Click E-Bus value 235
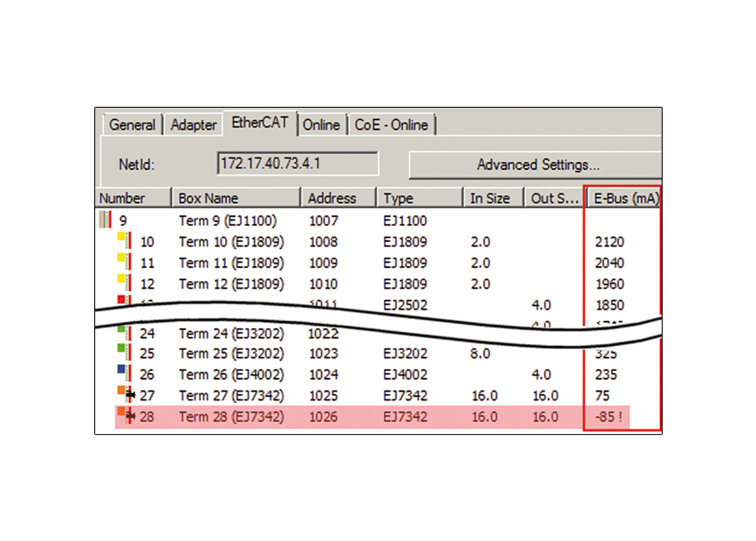The image size is (756, 541). 606,375
